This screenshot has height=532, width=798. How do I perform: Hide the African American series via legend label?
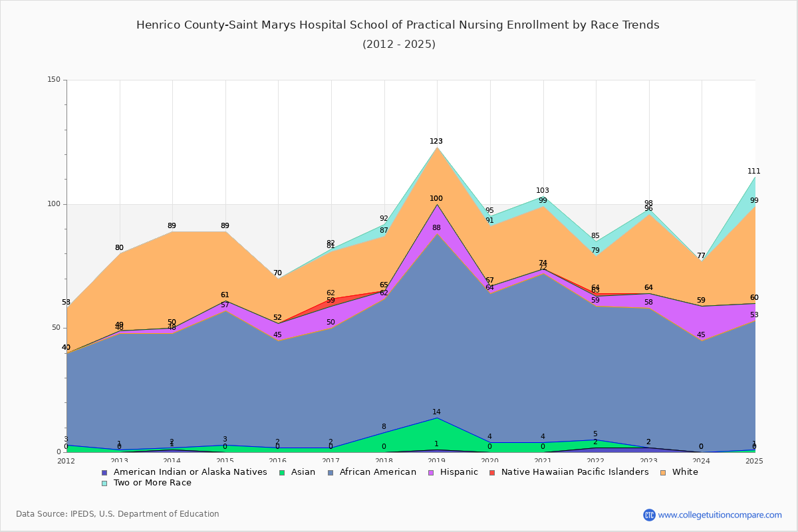[377, 472]
